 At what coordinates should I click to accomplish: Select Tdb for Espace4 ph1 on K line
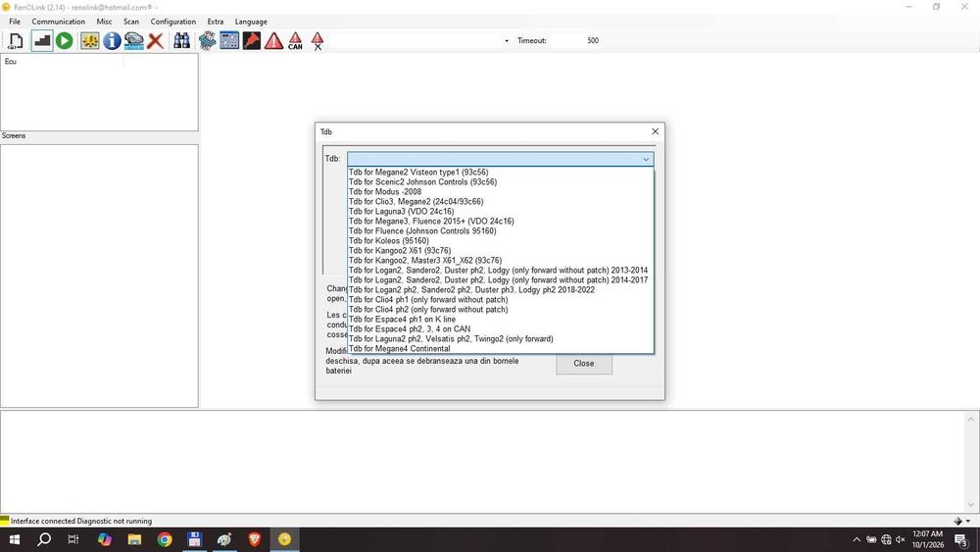pyautogui.click(x=501, y=319)
